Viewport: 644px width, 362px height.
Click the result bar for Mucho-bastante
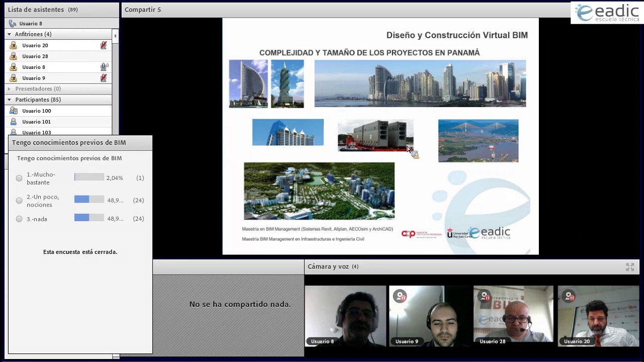(89, 177)
